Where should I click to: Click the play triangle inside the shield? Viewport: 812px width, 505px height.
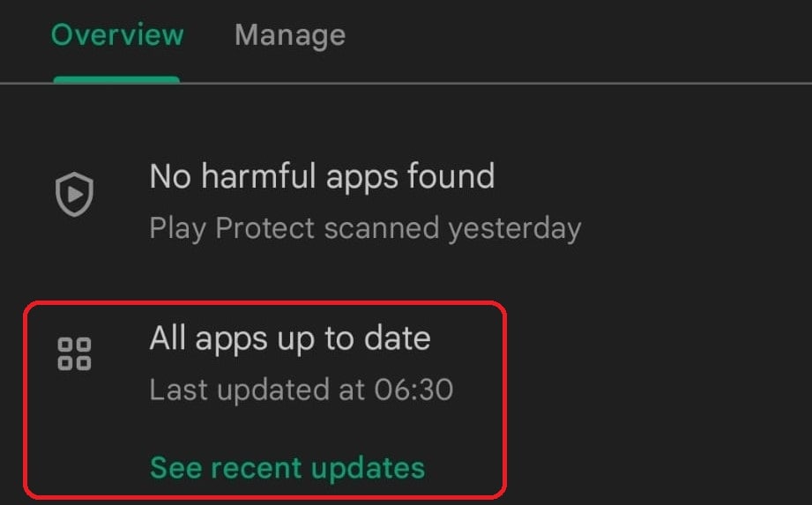[76, 194]
